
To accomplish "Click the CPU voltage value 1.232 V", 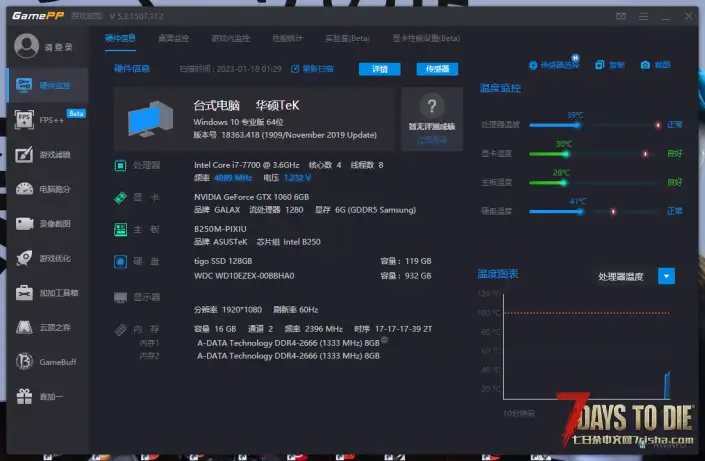I will click(298, 178).
